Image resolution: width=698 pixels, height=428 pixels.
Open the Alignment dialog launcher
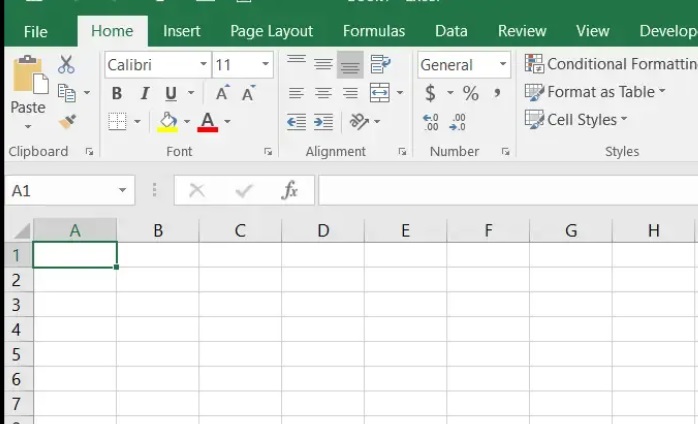coord(402,152)
